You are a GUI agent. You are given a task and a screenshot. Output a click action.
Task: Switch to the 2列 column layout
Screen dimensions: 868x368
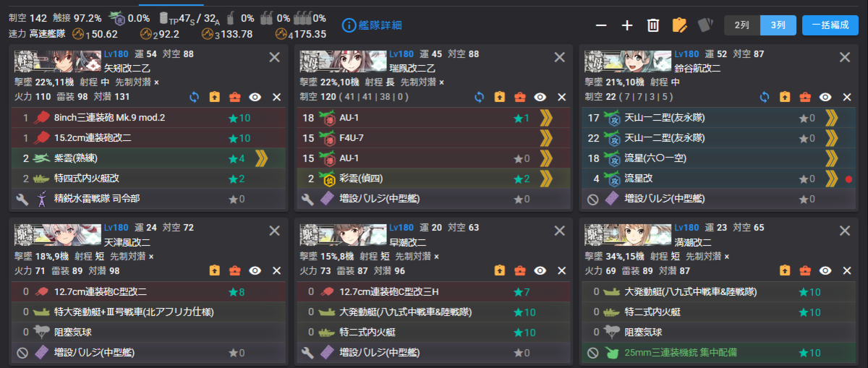click(741, 25)
